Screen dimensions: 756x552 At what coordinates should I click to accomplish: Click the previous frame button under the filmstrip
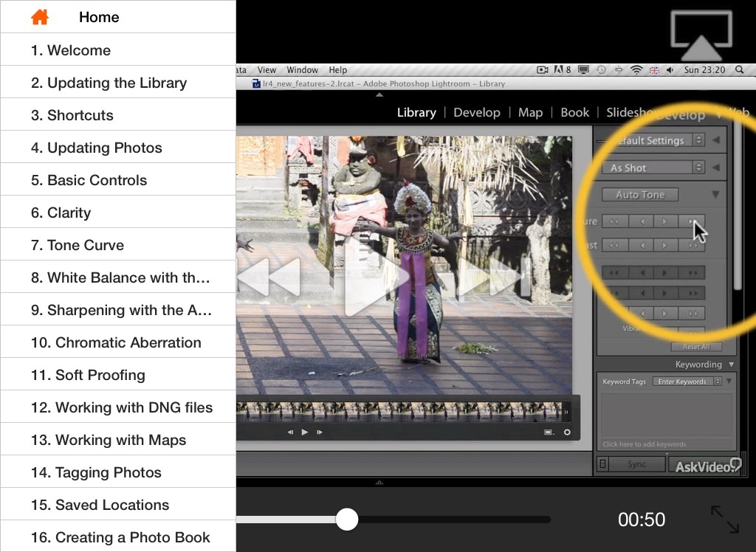click(290, 432)
